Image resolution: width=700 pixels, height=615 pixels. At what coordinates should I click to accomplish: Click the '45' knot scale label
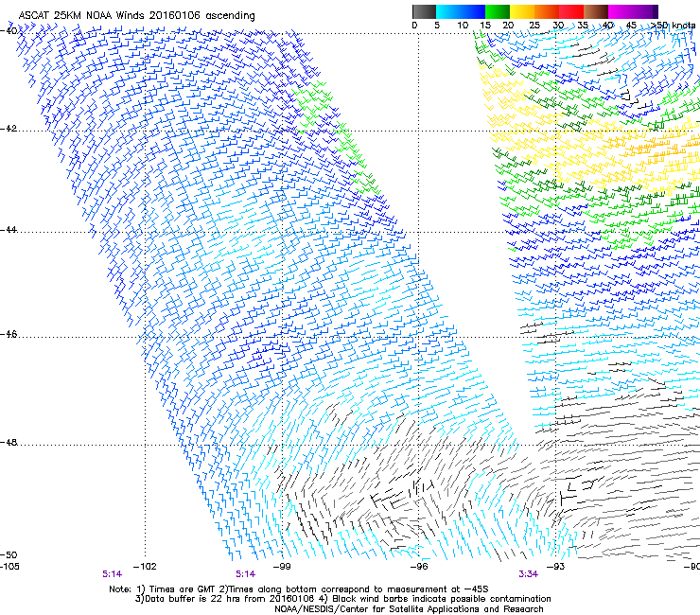point(631,26)
